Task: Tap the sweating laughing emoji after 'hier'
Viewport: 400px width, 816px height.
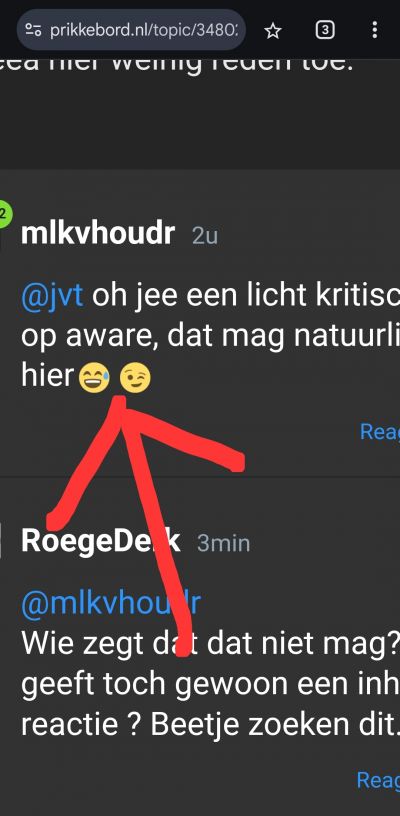Action: pos(94,378)
